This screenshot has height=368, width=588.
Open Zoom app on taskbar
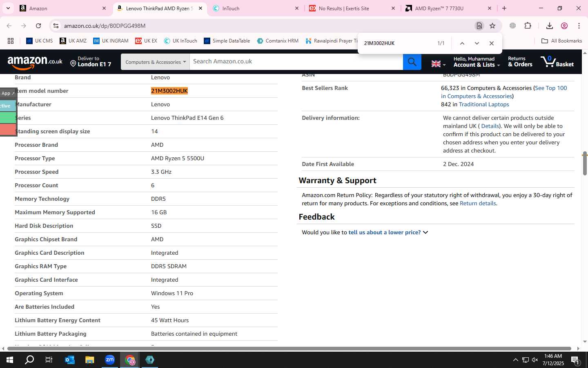tap(109, 360)
